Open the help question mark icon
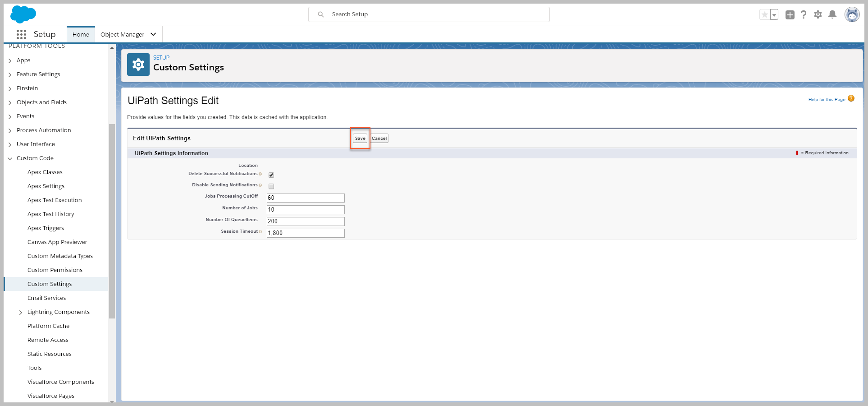The image size is (868, 406). point(804,15)
